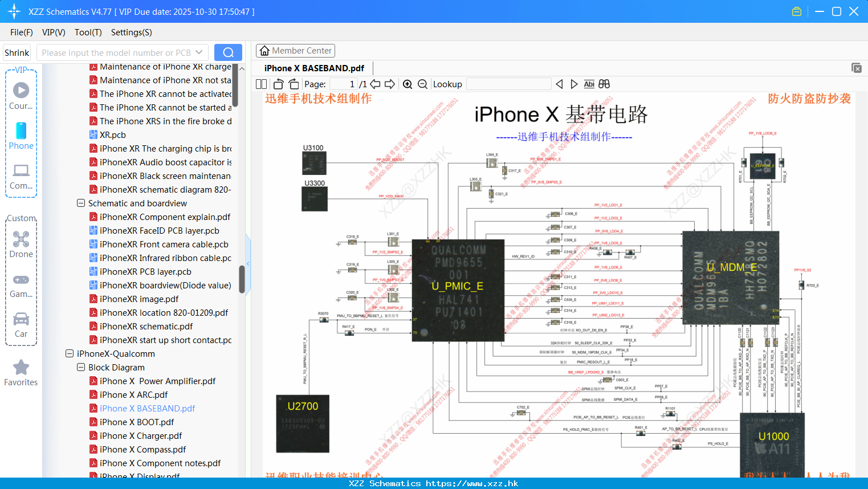This screenshot has height=489, width=868.
Task: Click the yellow toolbox icon in title bar
Action: coord(797,11)
